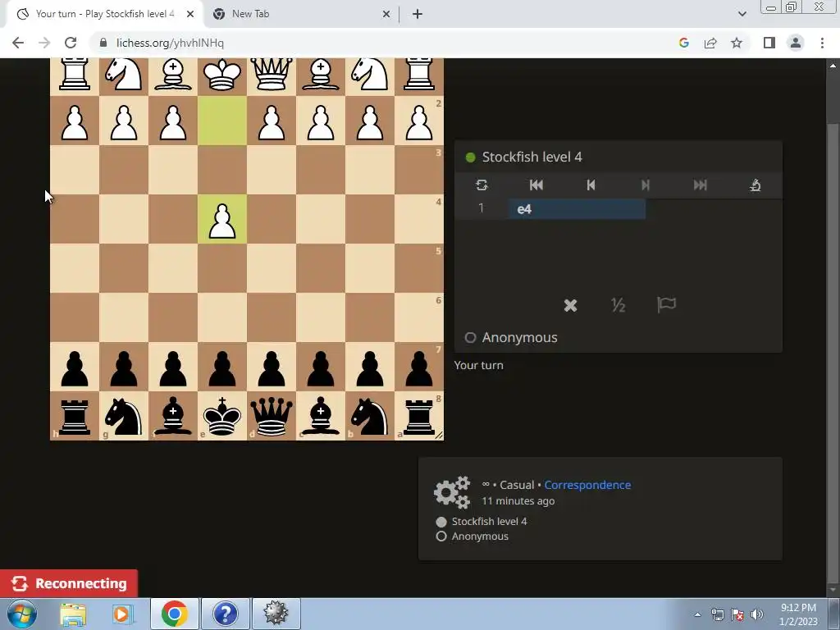Go back to the previous page
Screen dimensions: 840x630
(18, 43)
